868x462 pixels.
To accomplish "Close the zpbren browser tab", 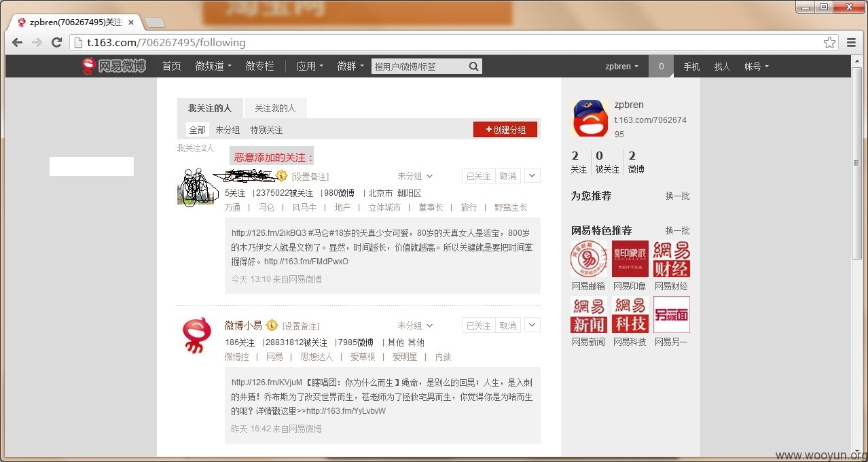I will coord(131,22).
